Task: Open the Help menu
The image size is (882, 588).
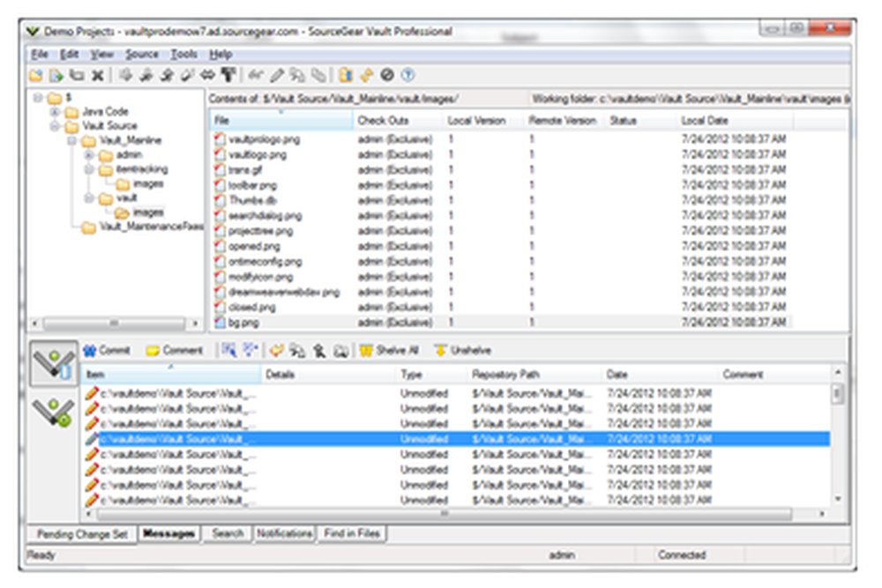Action: click(x=220, y=54)
